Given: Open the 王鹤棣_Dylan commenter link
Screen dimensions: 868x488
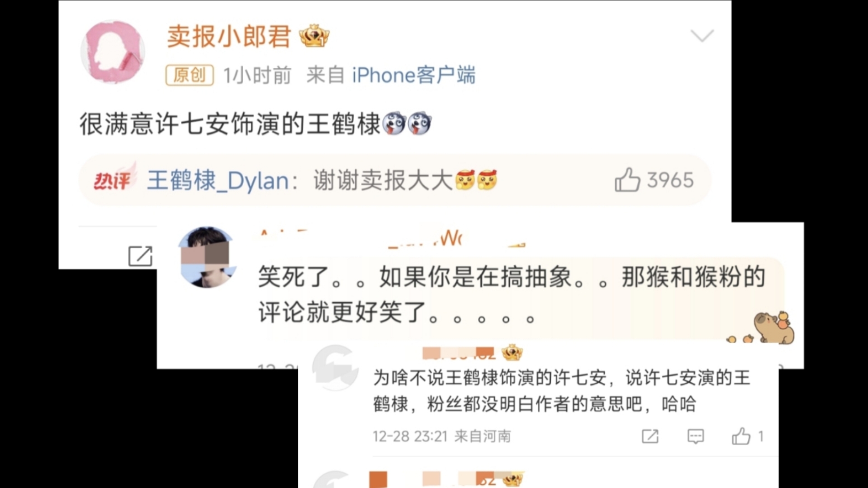Looking at the screenshot, I should 218,181.
